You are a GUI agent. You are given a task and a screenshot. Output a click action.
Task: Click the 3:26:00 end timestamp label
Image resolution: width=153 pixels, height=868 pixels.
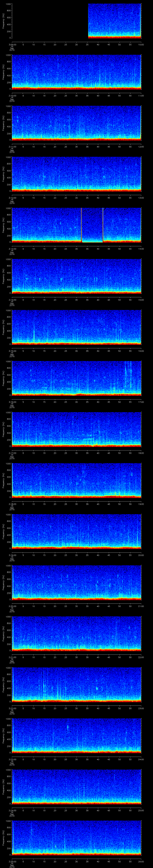141,861
